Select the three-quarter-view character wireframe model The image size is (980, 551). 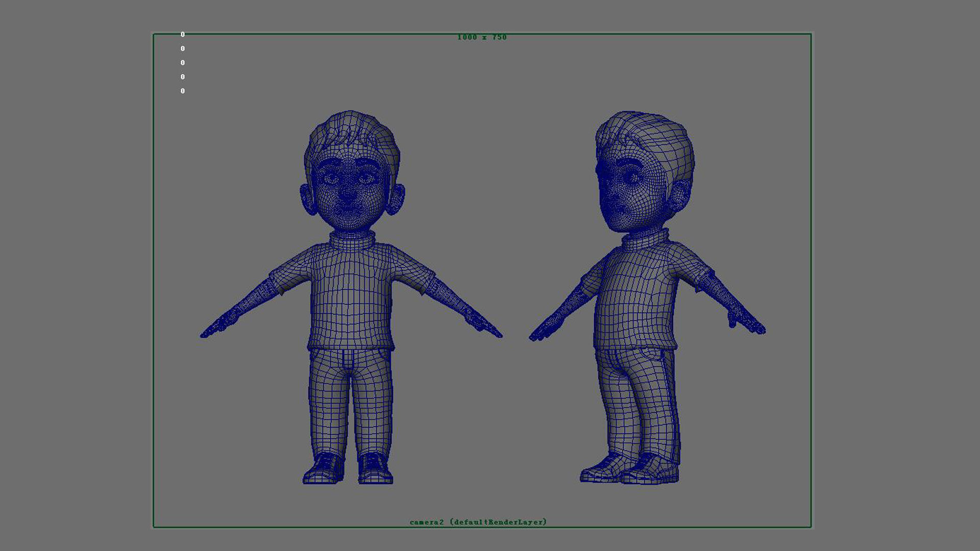[x=647, y=297]
